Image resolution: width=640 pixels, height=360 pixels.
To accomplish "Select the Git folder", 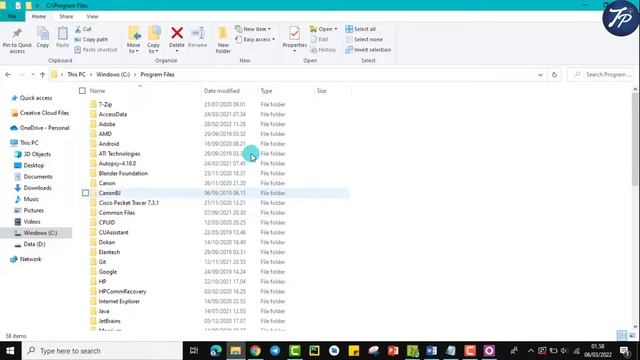I will (x=102, y=262).
